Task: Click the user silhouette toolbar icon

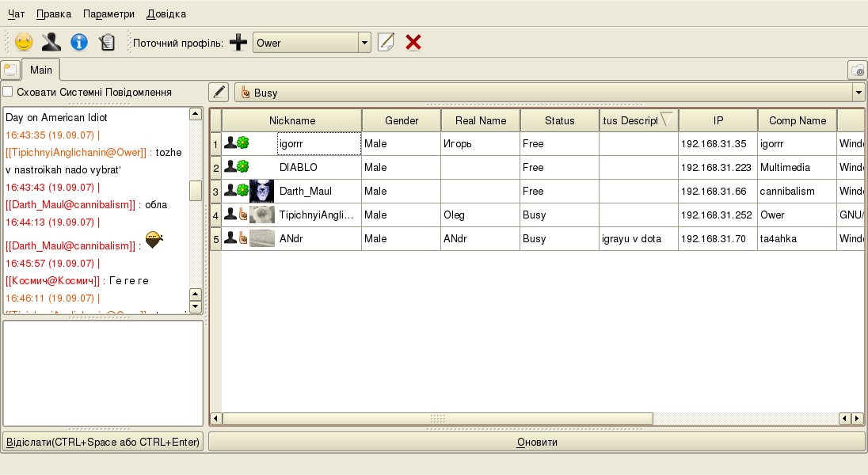Action: point(51,43)
